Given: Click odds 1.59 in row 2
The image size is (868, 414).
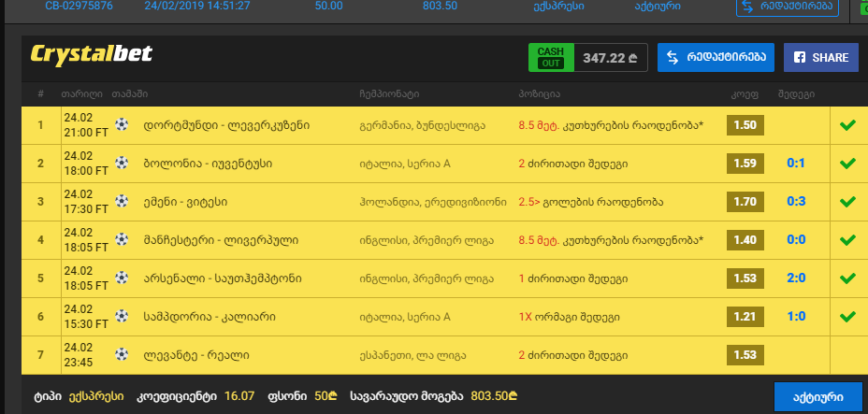Looking at the screenshot, I should click(745, 164).
